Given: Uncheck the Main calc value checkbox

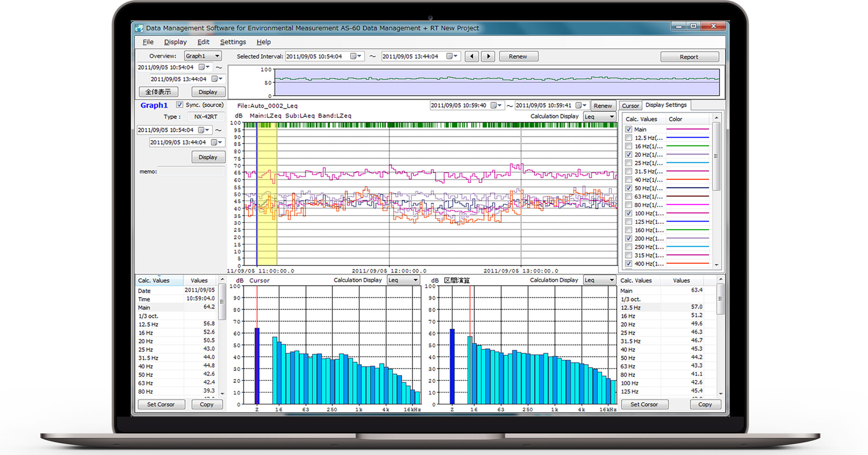Looking at the screenshot, I should tap(629, 129).
